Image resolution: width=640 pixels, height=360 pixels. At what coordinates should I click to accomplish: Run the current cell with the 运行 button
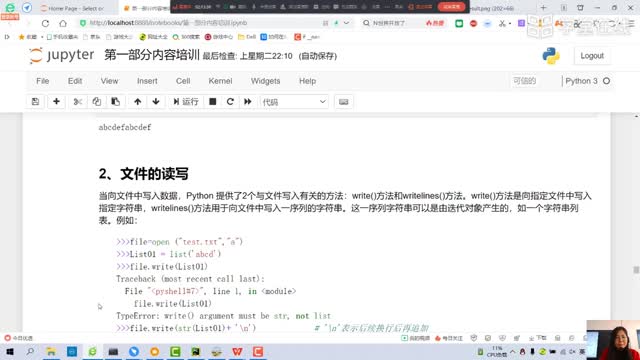coord(186,102)
